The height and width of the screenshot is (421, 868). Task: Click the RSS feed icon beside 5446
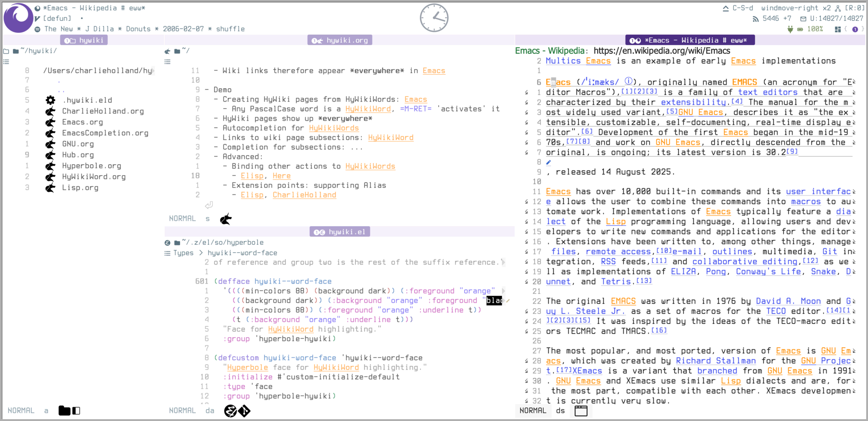pyautogui.click(x=756, y=19)
